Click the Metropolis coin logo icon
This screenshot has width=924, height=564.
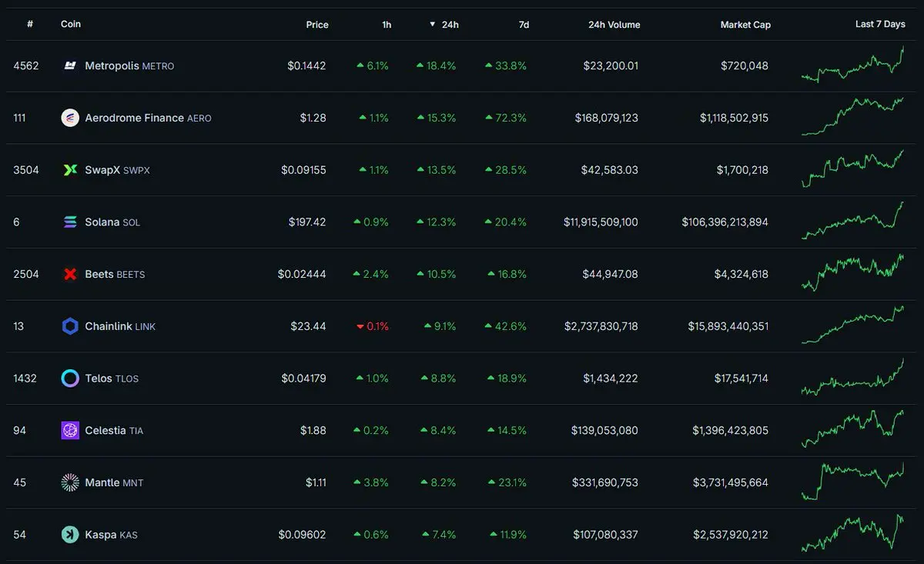click(x=70, y=66)
